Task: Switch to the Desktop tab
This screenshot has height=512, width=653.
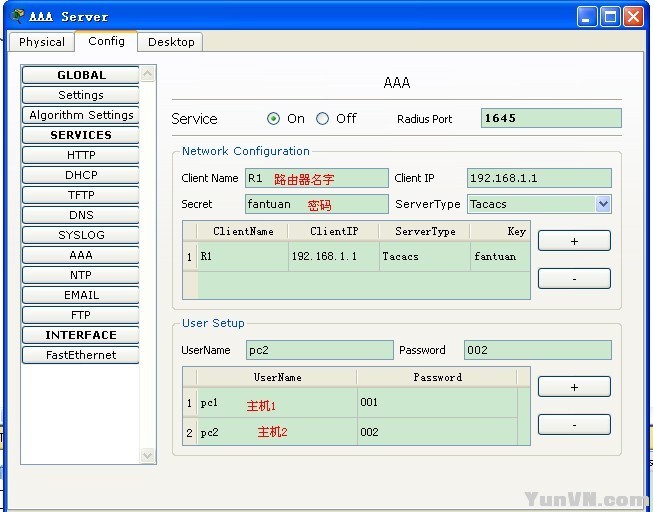Action: 171,42
